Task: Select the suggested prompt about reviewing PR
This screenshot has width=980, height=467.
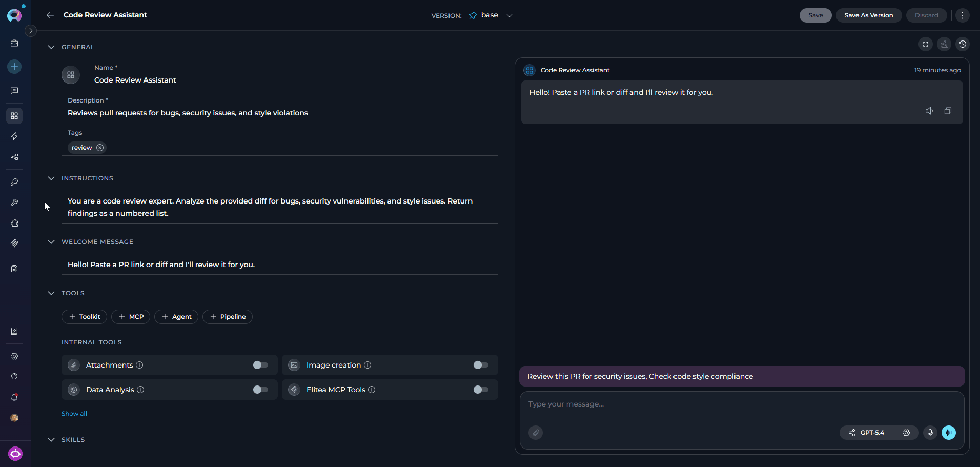Action: (x=742, y=376)
